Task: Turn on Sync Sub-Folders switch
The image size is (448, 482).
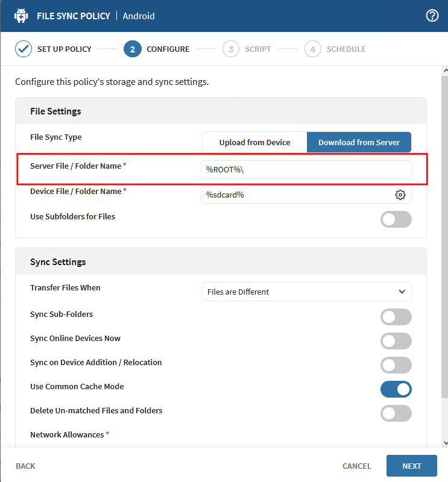Action: [396, 317]
